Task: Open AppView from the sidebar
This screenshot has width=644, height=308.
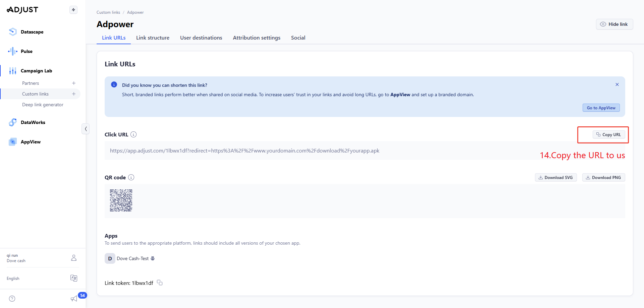Action: point(31,142)
